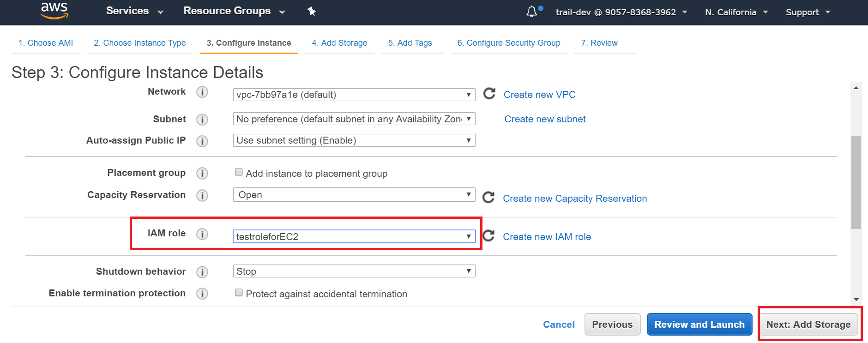Refresh the Network VPC list icon

(489, 94)
